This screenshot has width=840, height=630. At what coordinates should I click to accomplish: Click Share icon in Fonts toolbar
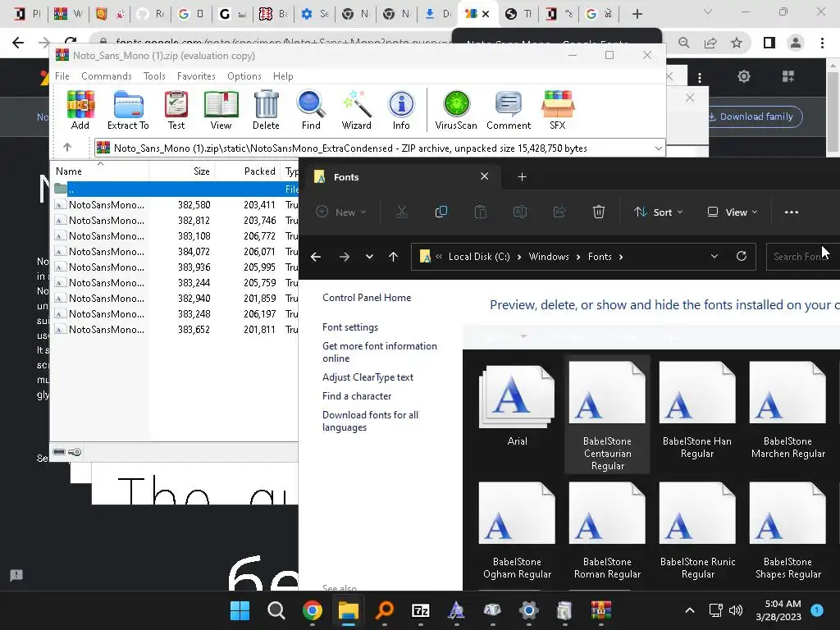[559, 212]
